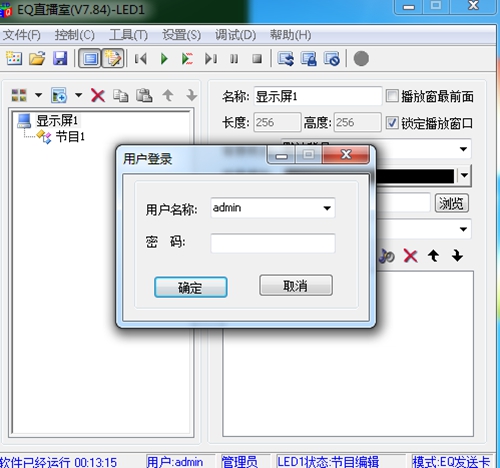Open the dropdown beside the grid icon
Viewport: 500px width, 468px height.
tap(38, 95)
